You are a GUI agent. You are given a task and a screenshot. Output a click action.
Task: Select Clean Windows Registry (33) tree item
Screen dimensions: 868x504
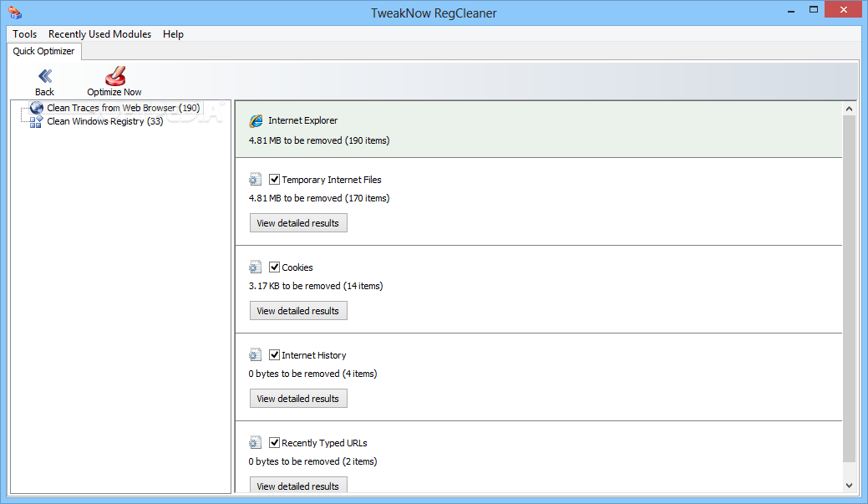pos(105,121)
